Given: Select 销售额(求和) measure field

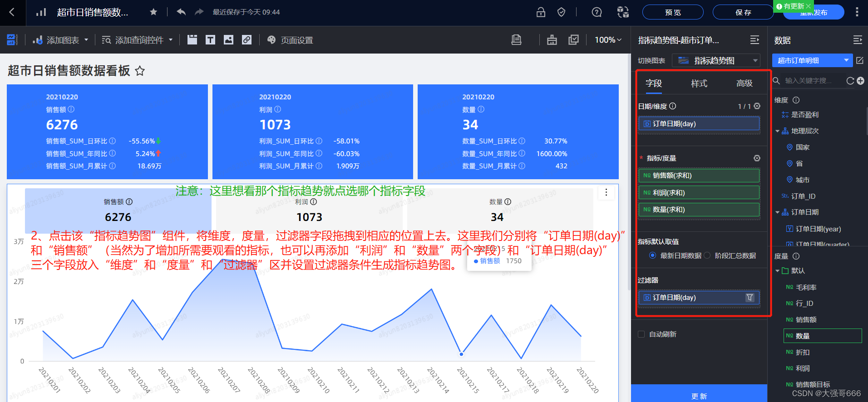Looking at the screenshot, I should coord(699,176).
